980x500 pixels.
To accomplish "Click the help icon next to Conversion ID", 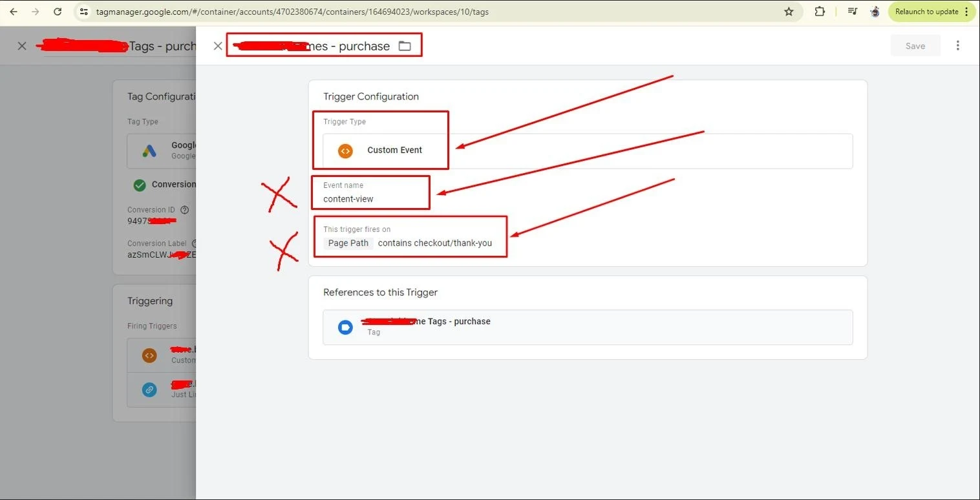I will pyautogui.click(x=185, y=210).
